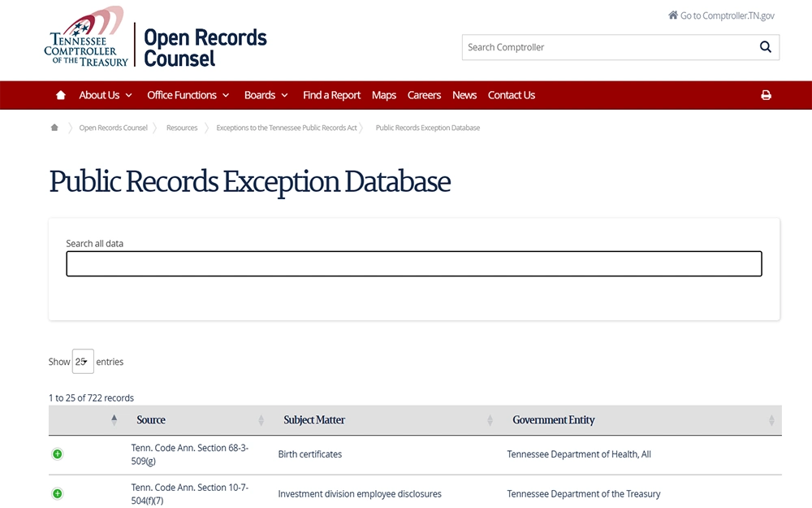
Task: Expand the Investment division employee disclosures row
Action: pyautogui.click(x=58, y=493)
